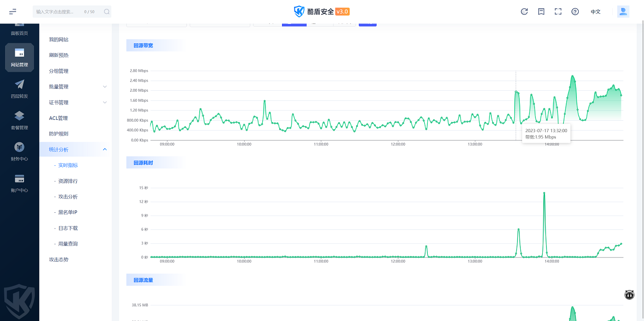
Task: Click the 回源流量 section heading
Action: click(x=143, y=280)
